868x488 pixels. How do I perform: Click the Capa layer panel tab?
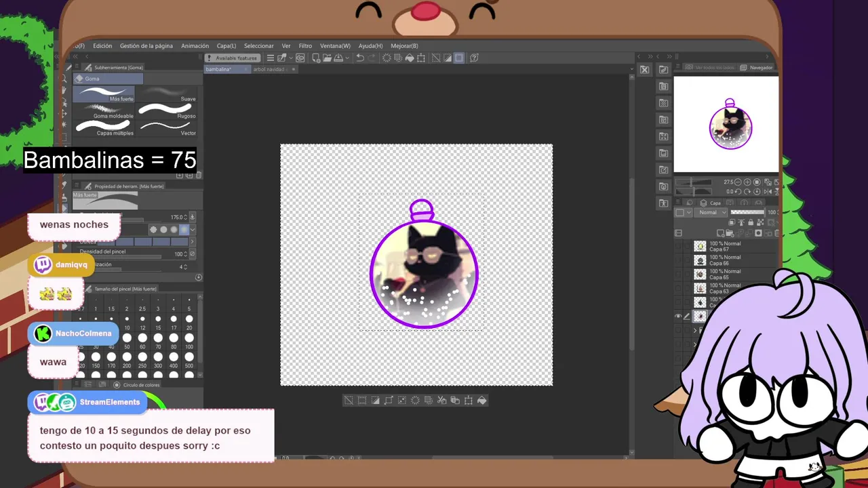710,203
